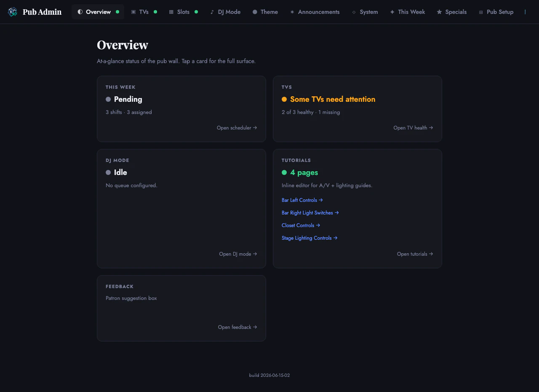Open Stage Lighting Controls tutorial
Viewport: 539px width, 392px height.
[x=310, y=238]
